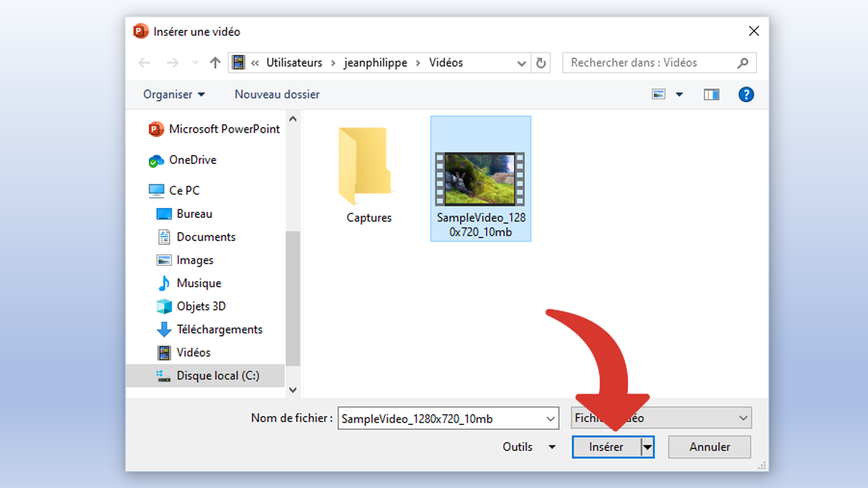The width and height of the screenshot is (868, 488).
Task: Open Téléchargements in the sidebar
Action: tap(209, 329)
